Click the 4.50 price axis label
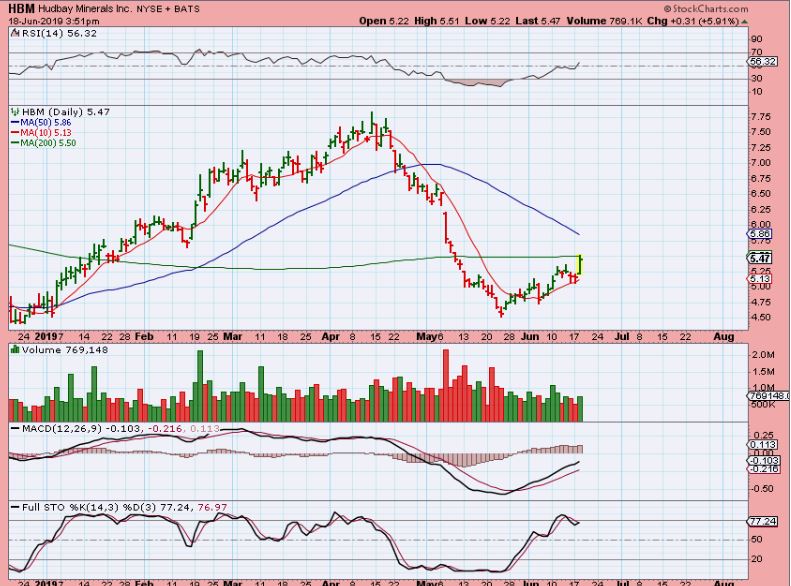 [x=761, y=317]
